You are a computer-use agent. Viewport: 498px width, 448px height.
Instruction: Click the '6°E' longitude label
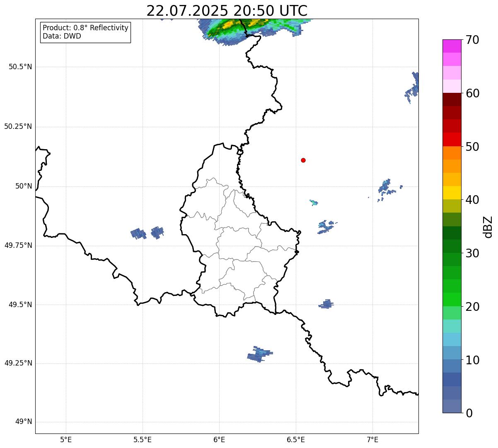coord(219,439)
